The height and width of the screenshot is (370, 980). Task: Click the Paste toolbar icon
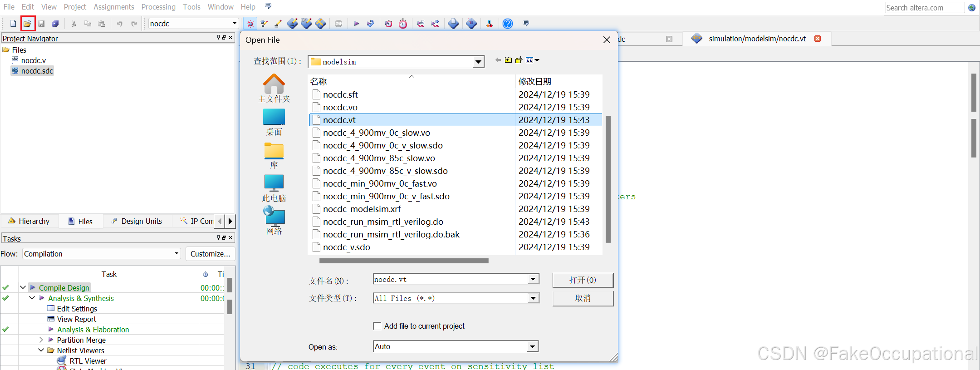pyautogui.click(x=102, y=24)
